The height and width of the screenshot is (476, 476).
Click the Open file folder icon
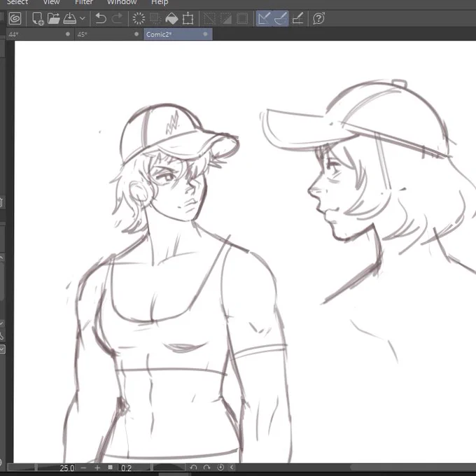(x=54, y=18)
